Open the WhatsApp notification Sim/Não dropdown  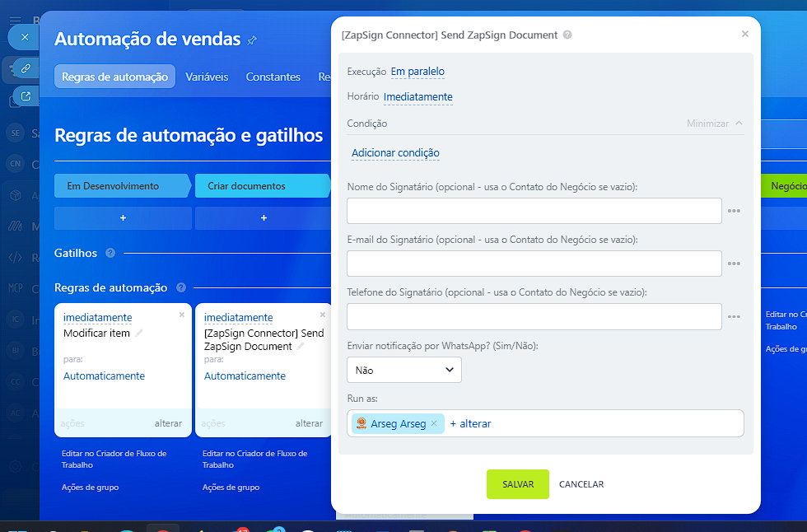click(404, 370)
